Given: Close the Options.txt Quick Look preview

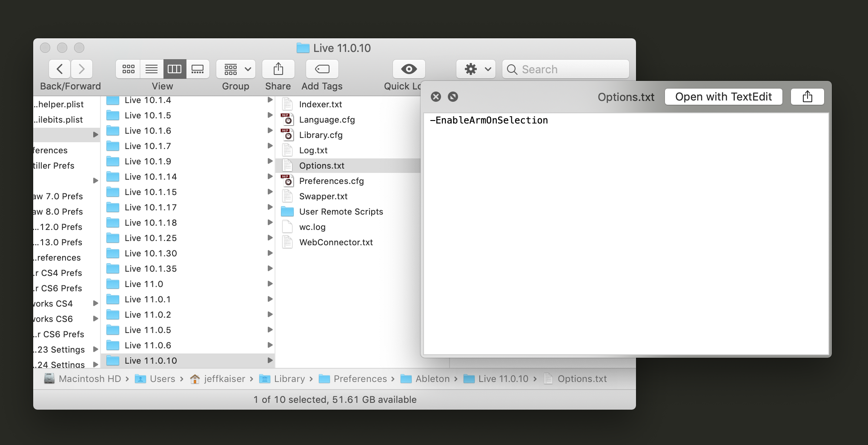Looking at the screenshot, I should (436, 97).
